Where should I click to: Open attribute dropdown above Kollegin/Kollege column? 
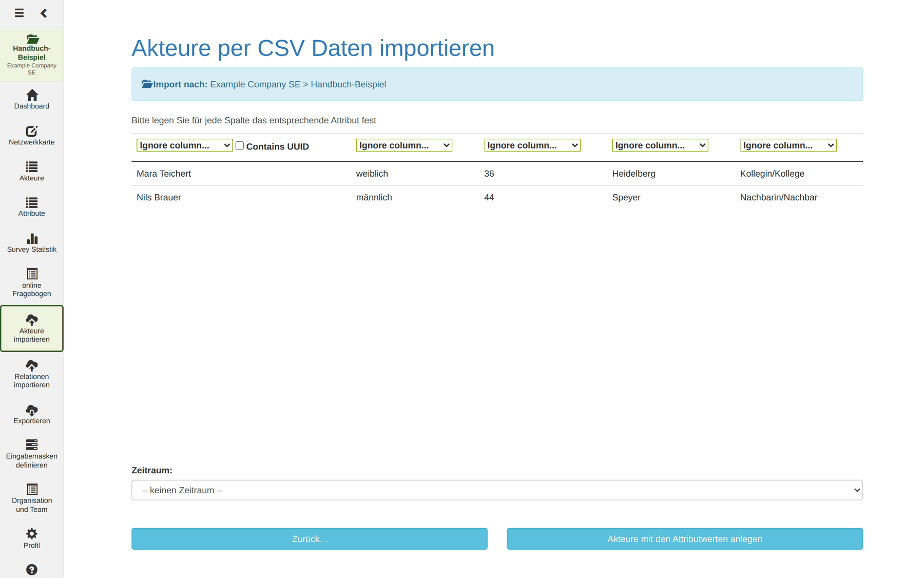tap(788, 145)
